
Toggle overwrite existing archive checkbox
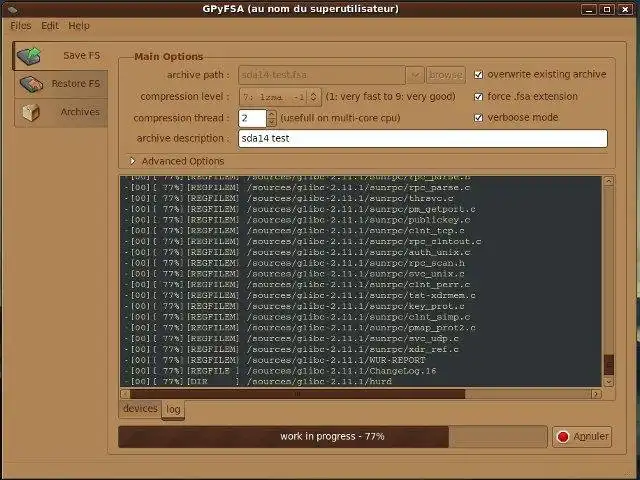click(478, 75)
